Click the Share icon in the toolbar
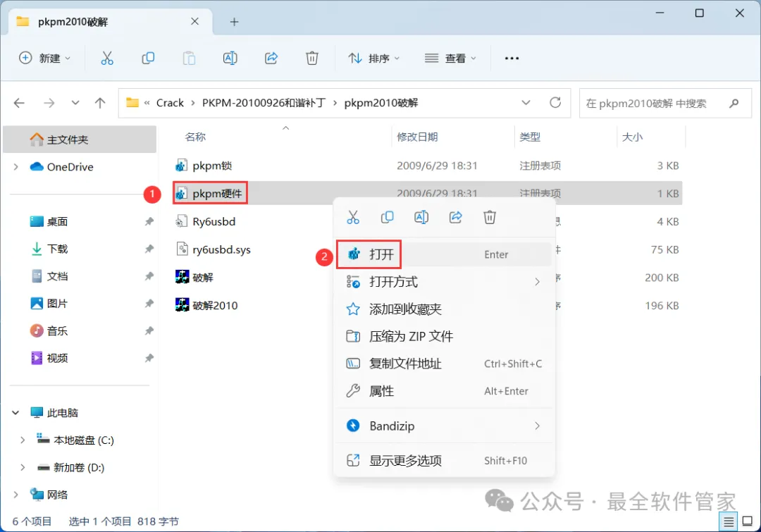This screenshot has width=761, height=532. click(271, 58)
